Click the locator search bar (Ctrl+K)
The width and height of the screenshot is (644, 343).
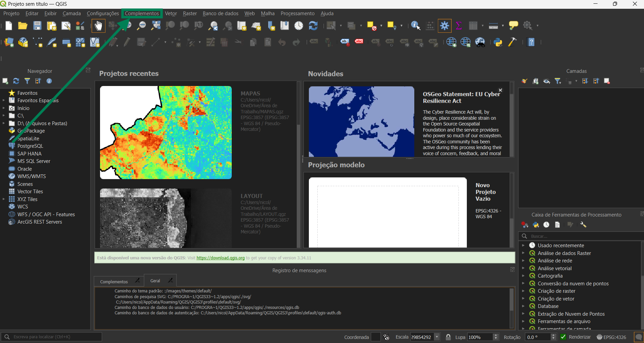click(52, 337)
